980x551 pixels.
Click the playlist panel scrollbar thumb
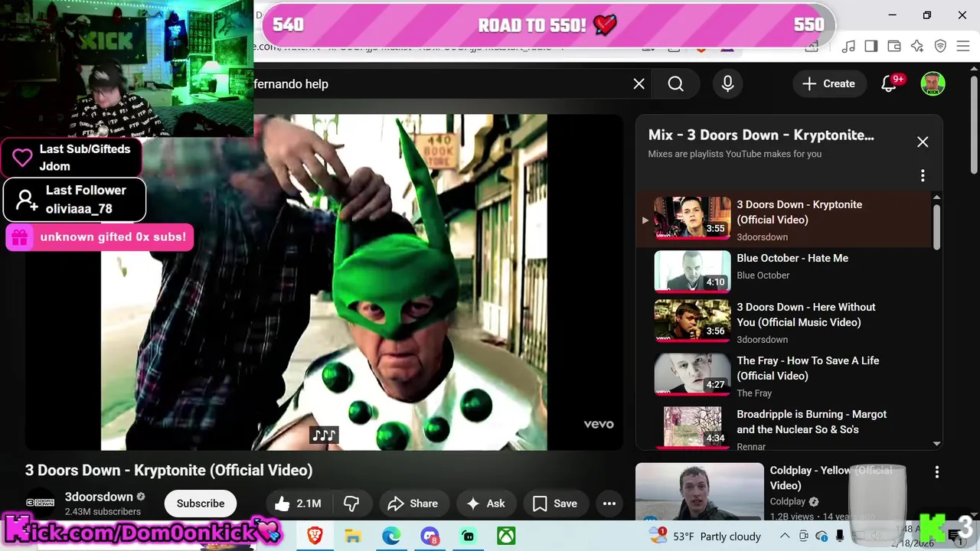936,226
